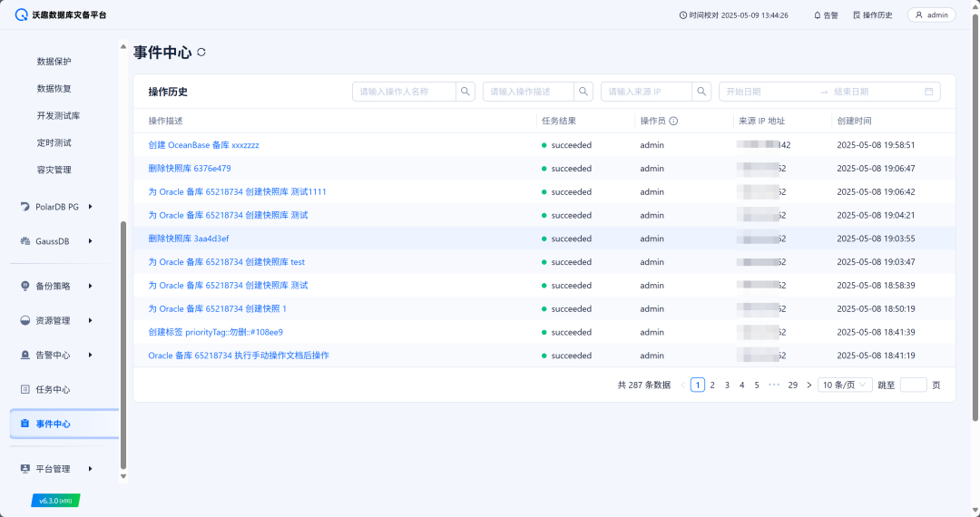The height and width of the screenshot is (517, 980).
Task: Open the 创建 OceanBase 备库 xxxzzzz record
Action: coord(203,145)
